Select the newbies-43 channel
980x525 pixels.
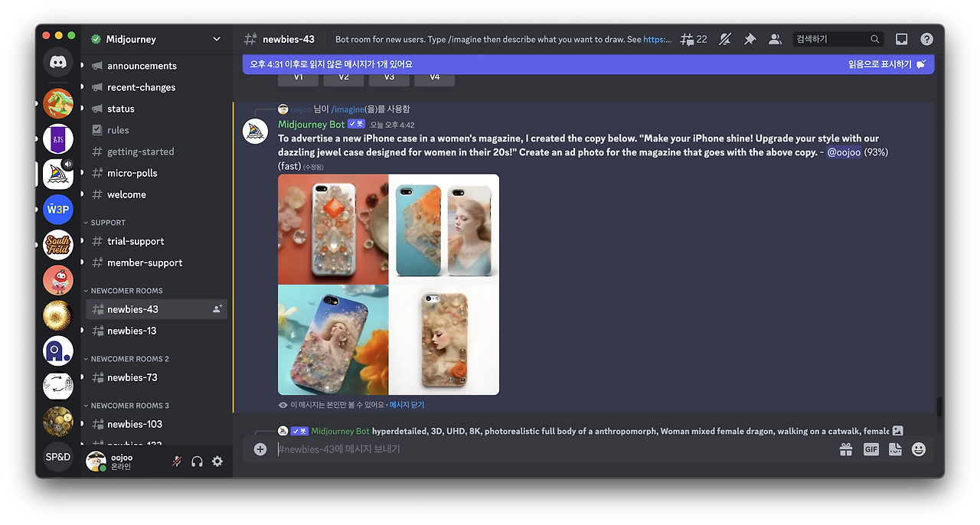tap(156, 309)
